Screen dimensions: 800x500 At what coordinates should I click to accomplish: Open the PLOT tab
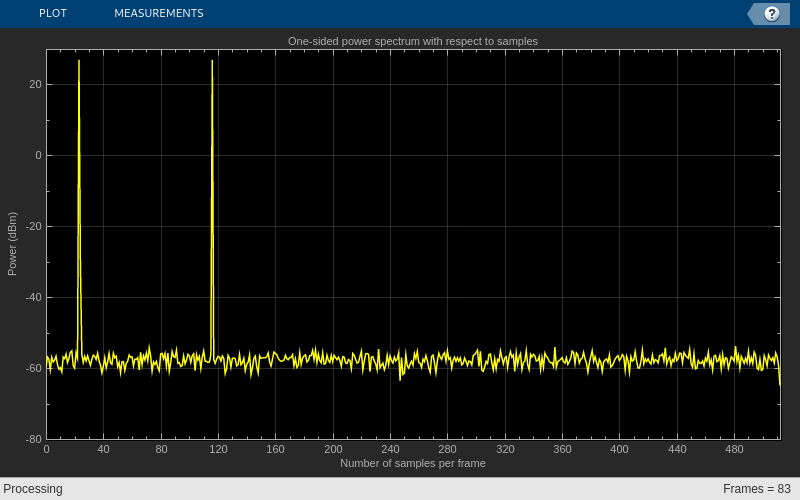pyautogui.click(x=53, y=13)
